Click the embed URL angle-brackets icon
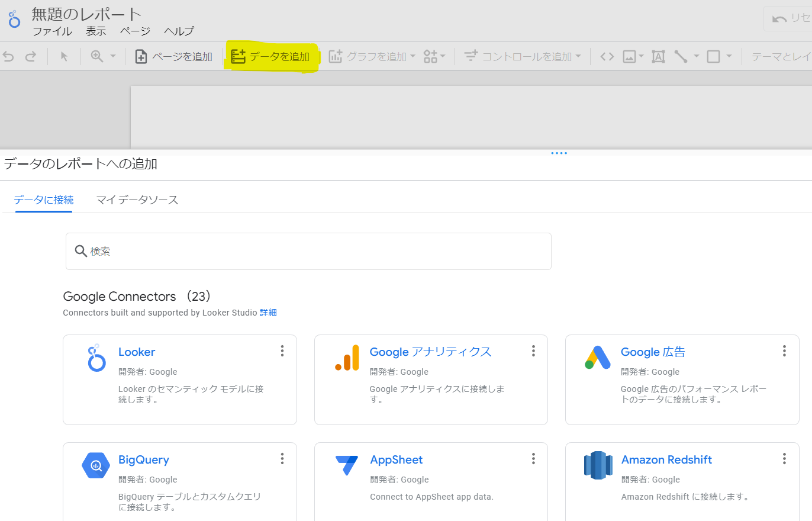 pyautogui.click(x=607, y=56)
